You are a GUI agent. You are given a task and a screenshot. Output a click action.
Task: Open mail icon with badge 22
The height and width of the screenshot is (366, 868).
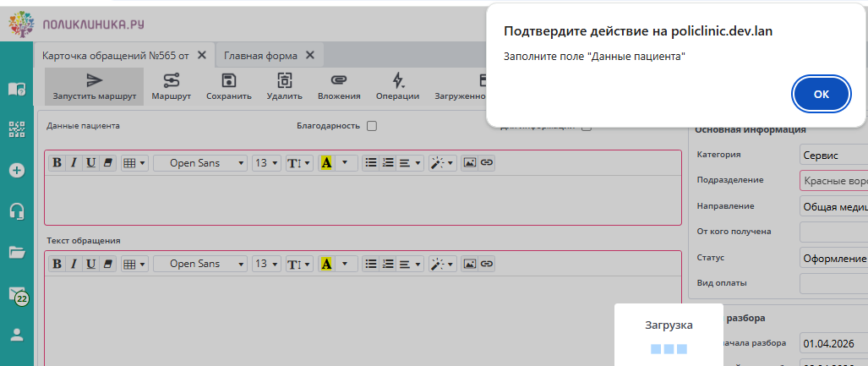coord(18,295)
